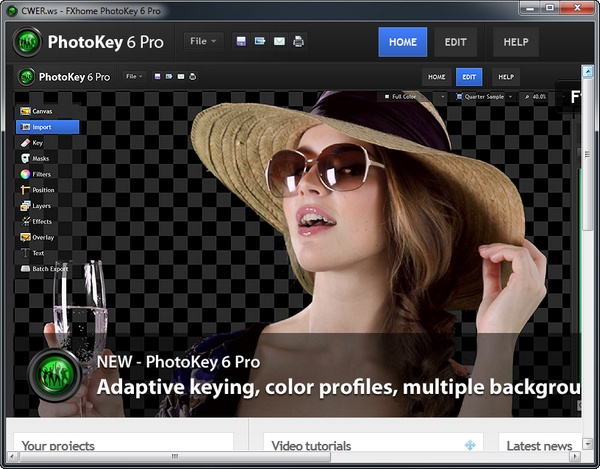Click the vertical scrollbar down arrow

(588, 444)
